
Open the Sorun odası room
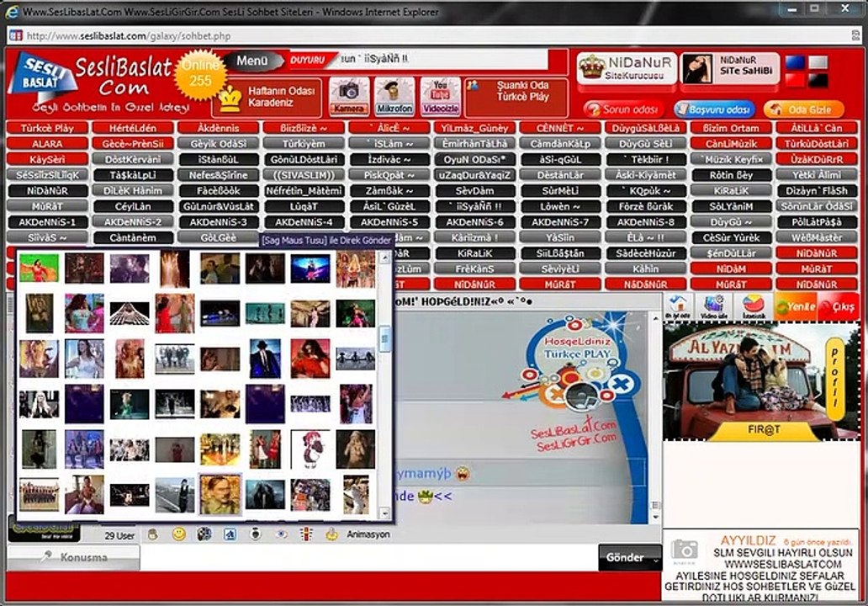coord(623,109)
